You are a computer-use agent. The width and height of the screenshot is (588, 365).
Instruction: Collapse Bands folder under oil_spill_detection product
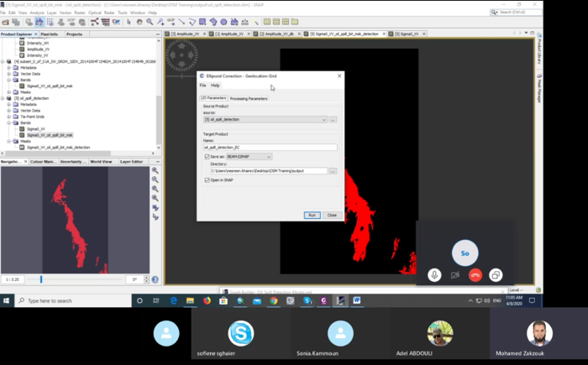click(x=9, y=123)
